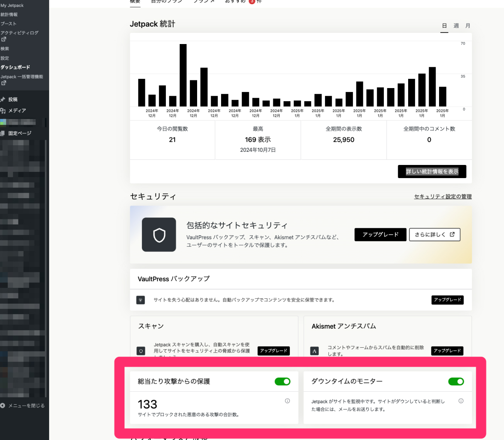
Task: Open My Jetpack in sidebar
Action: pyautogui.click(x=12, y=5)
